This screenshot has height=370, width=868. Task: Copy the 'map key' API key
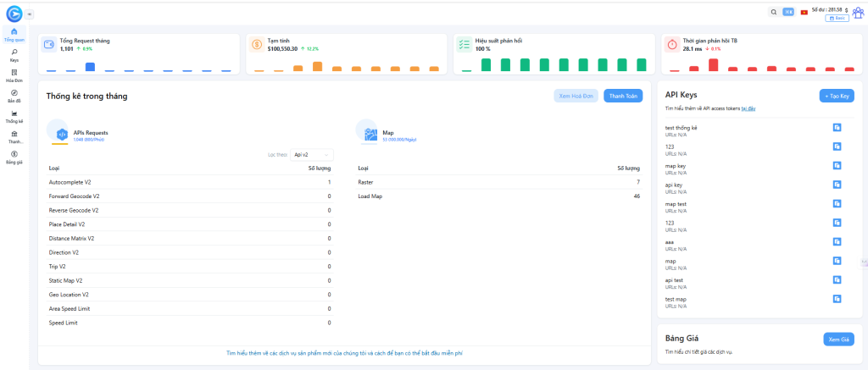[x=837, y=165]
